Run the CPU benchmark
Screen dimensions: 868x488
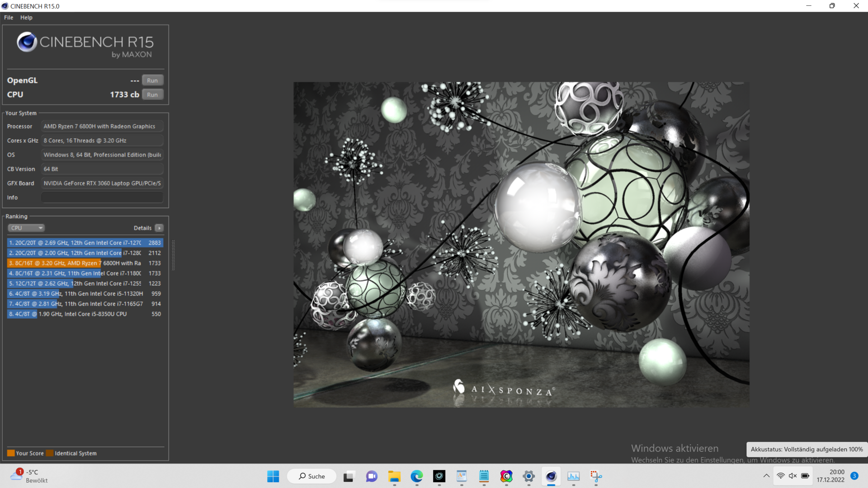click(x=152, y=95)
